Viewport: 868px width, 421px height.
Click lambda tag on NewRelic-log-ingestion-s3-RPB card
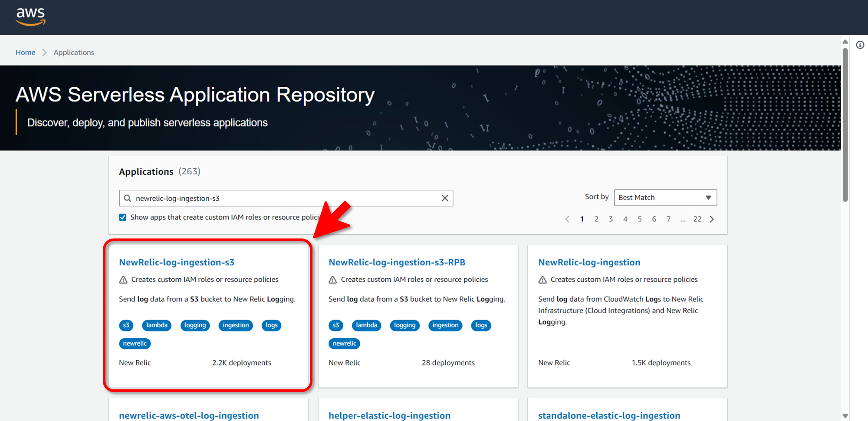pos(367,325)
